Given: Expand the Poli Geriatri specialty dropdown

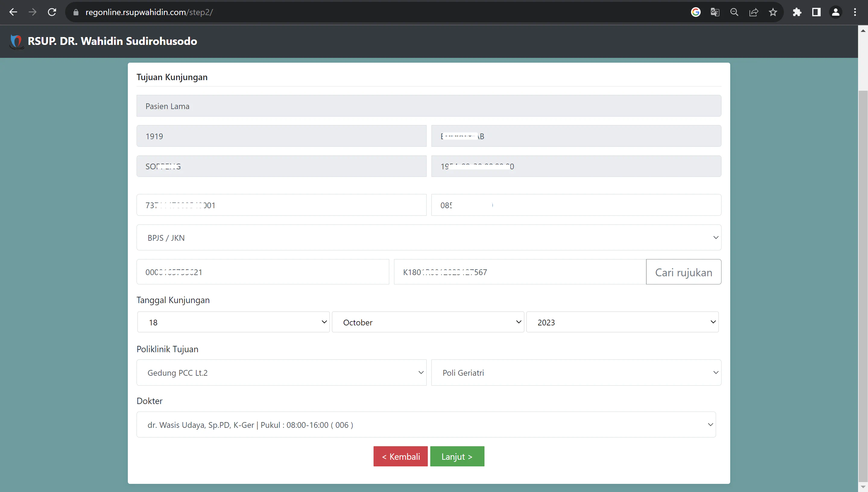Looking at the screenshot, I should [x=576, y=372].
